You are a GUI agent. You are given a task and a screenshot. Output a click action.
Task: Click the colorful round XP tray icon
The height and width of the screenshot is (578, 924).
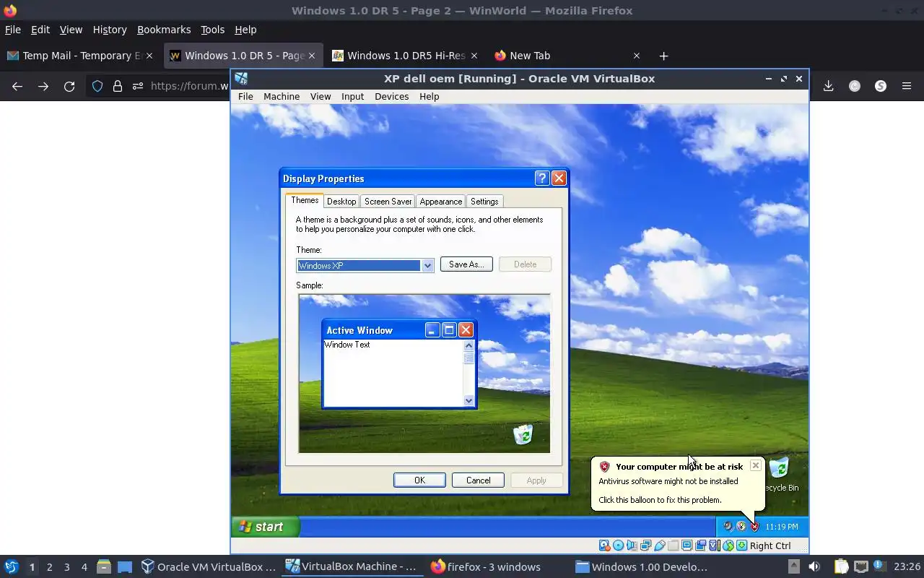(x=741, y=527)
